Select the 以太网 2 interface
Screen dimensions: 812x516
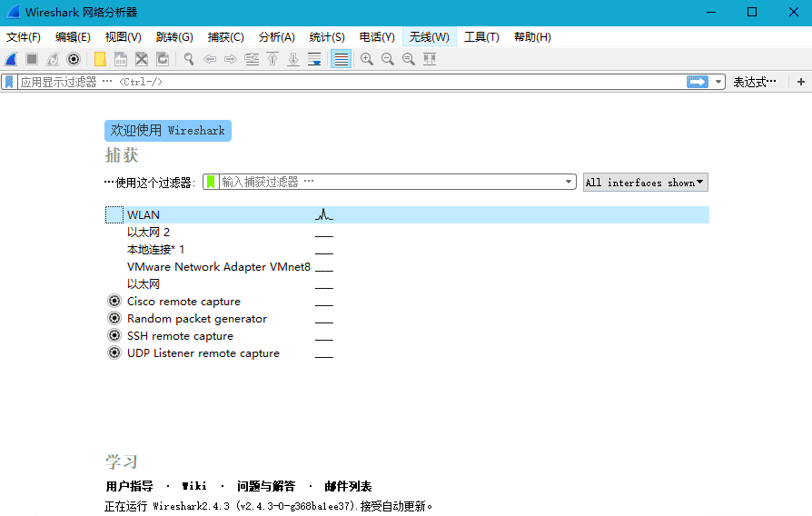149,232
